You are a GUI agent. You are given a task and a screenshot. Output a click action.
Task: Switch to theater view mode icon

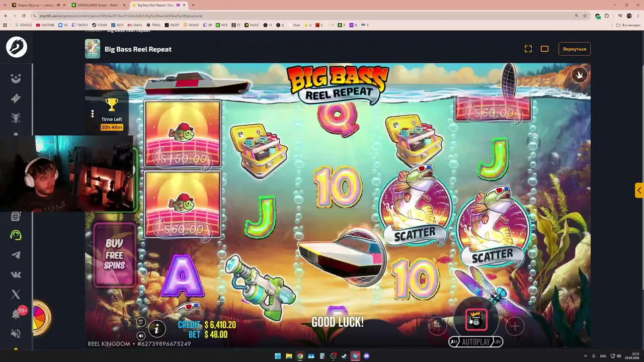pos(544,49)
